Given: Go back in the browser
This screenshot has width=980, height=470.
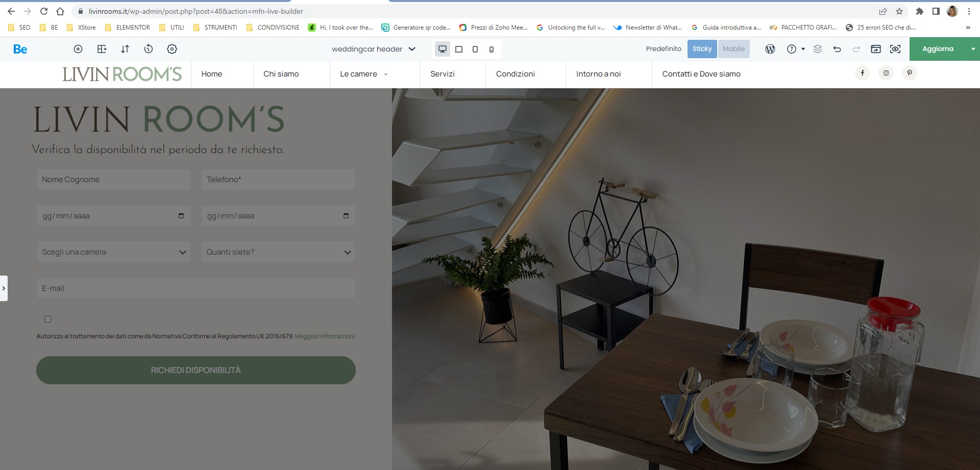Looking at the screenshot, I should pyautogui.click(x=11, y=11).
